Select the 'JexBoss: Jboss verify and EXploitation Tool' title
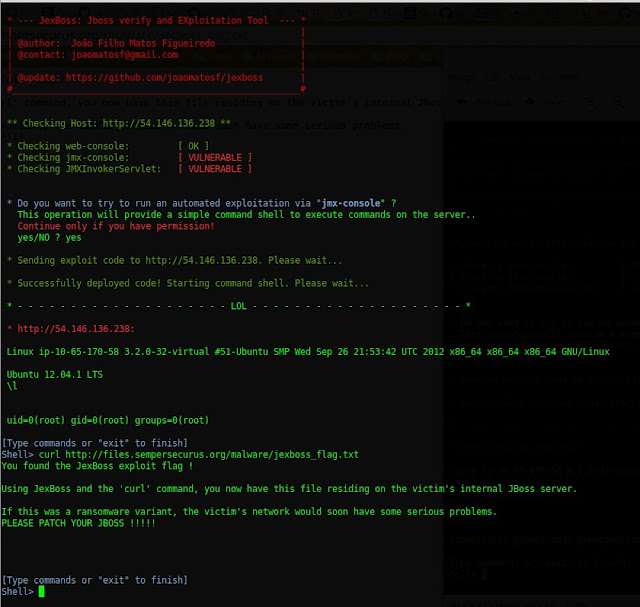Viewport: 640px width, 607px height. click(153, 20)
